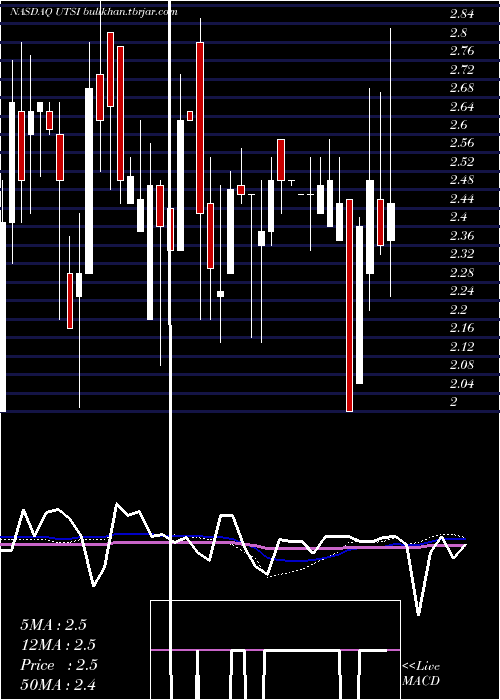
Task: Click the NASDAQ UTSI chart title text
Action: click(x=94, y=12)
